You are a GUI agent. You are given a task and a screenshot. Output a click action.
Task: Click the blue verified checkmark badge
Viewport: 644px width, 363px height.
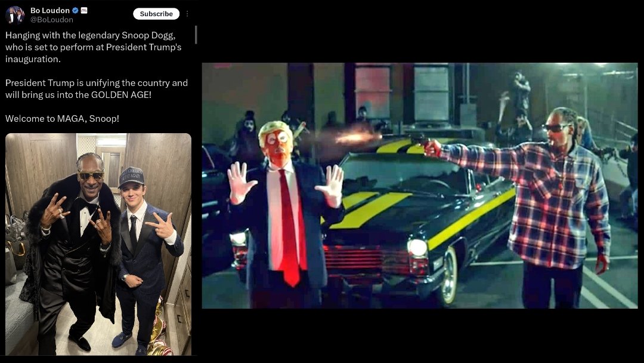point(75,11)
